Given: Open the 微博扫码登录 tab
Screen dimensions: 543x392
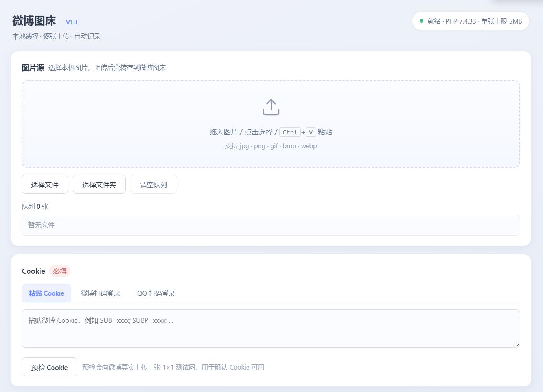Looking at the screenshot, I should [x=101, y=293].
